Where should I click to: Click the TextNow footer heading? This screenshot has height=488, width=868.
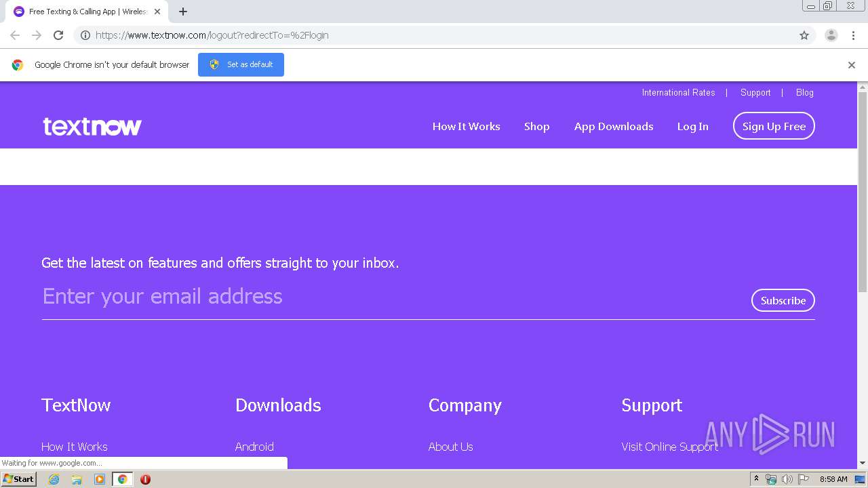point(76,405)
